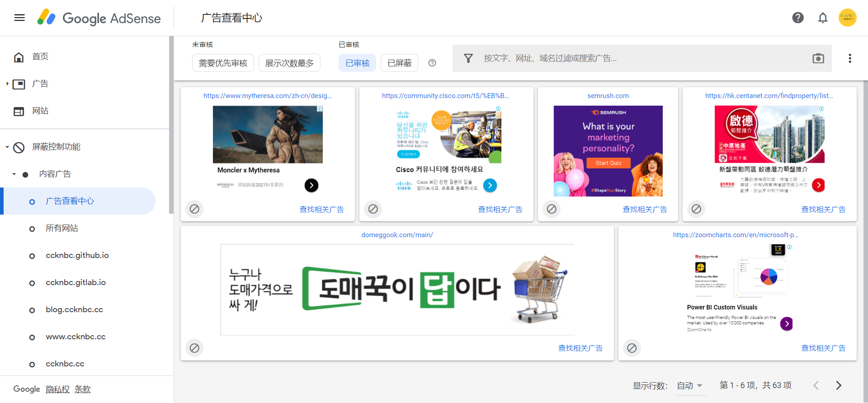The height and width of the screenshot is (403, 868).
Task: Click the Semrush marketing personality ad image
Action: tap(608, 151)
